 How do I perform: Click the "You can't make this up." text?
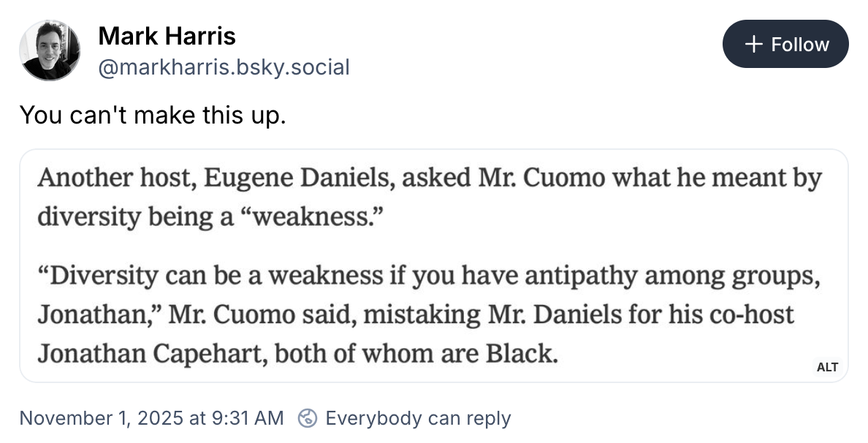tap(152, 115)
